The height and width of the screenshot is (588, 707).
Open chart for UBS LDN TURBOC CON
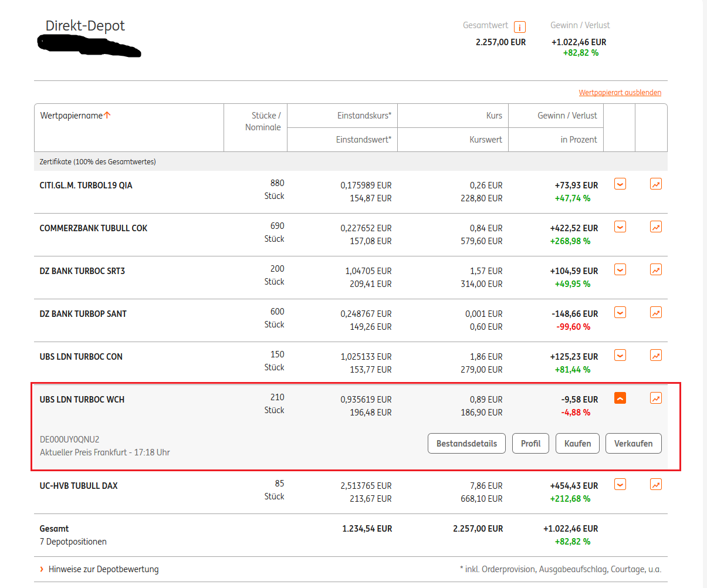656,356
